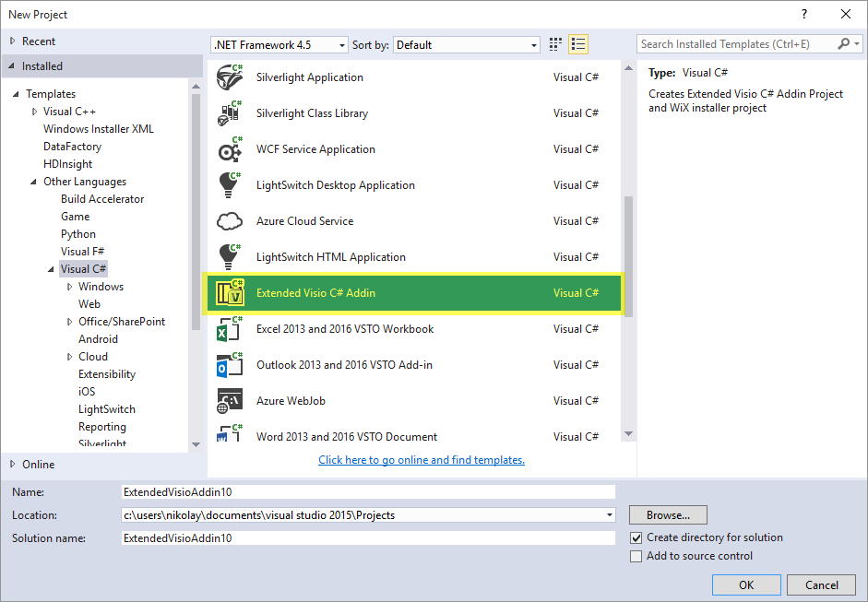Collapse the Installed section
The image size is (868, 602).
click(x=12, y=65)
